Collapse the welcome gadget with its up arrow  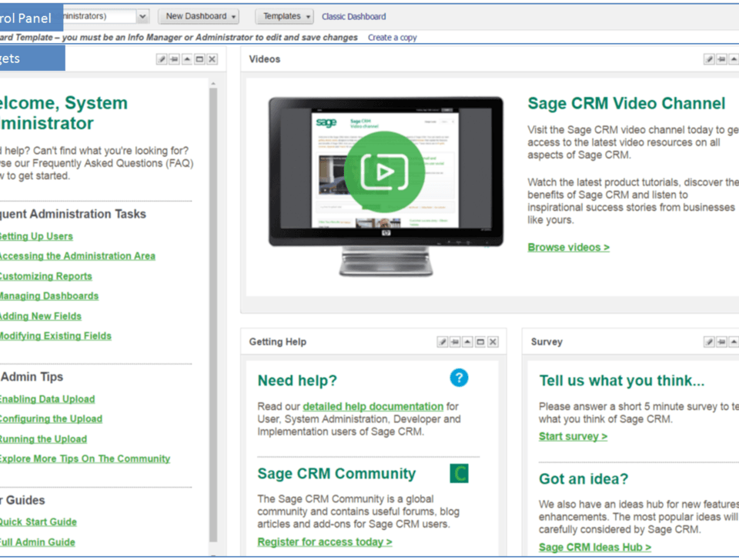(x=187, y=59)
